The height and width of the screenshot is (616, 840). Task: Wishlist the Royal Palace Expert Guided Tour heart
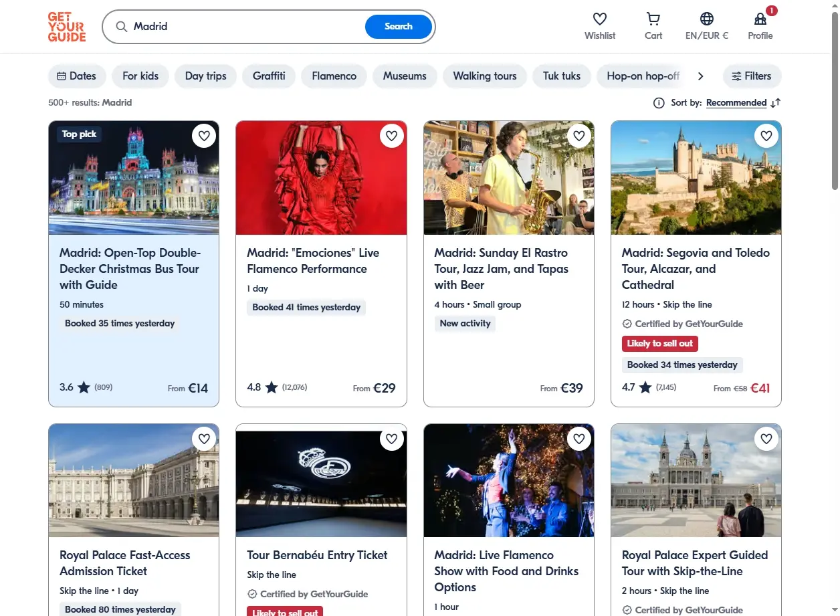click(766, 439)
